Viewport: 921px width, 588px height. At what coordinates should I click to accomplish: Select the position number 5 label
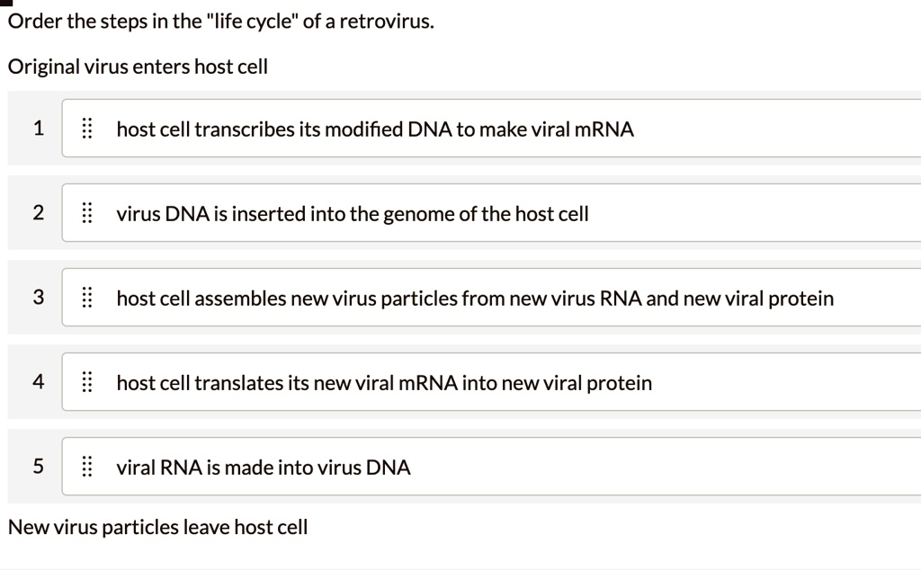(38, 467)
